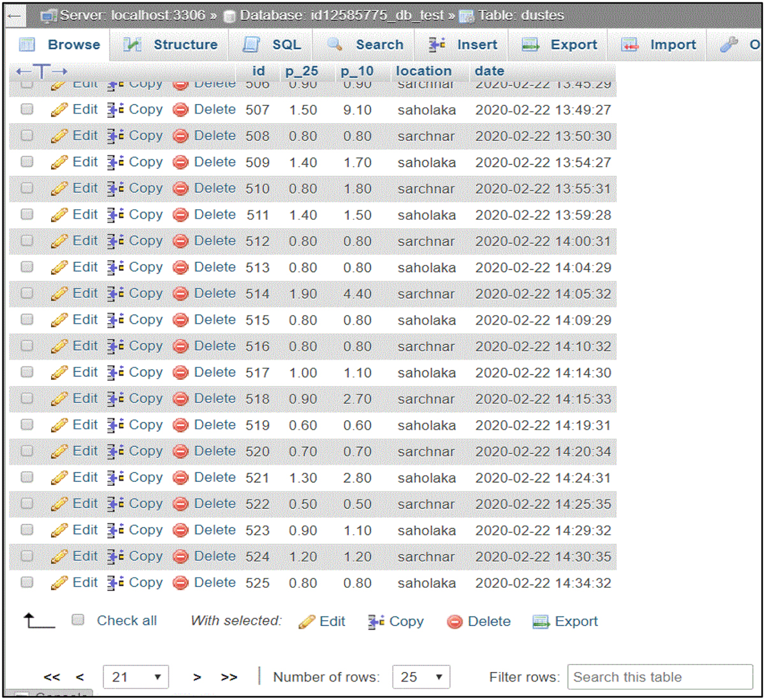This screenshot has width=765, height=700.
Task: Click the Copy icon for row 514
Action: pyautogui.click(x=115, y=294)
